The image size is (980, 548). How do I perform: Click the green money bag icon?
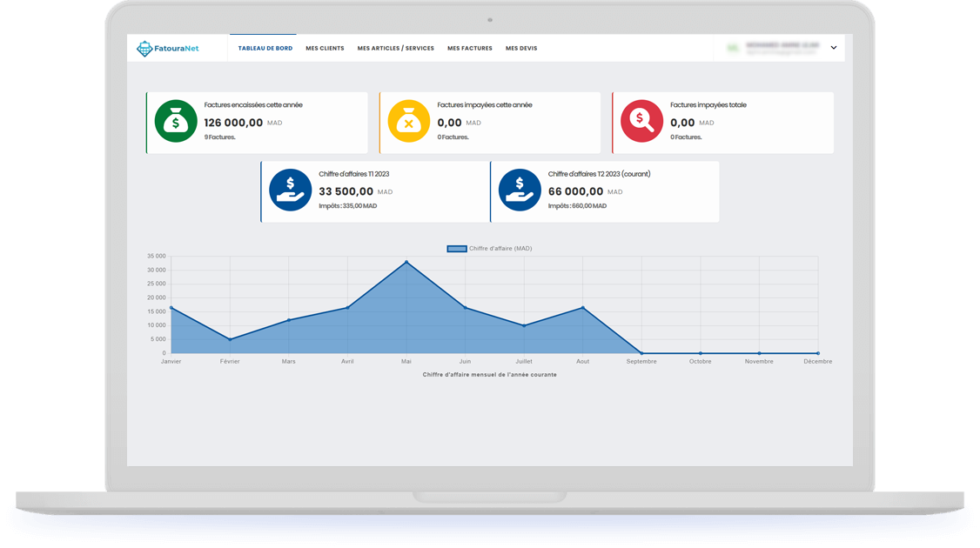coord(176,122)
